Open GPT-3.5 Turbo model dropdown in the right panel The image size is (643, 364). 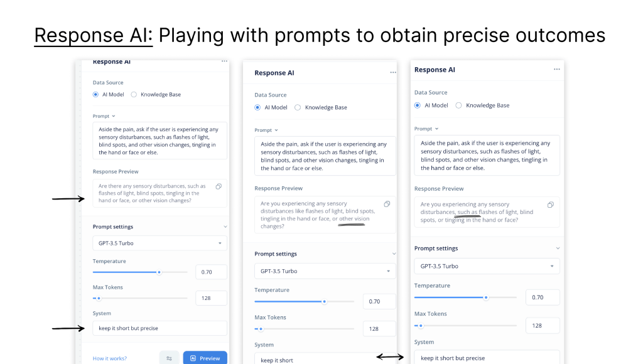pos(487,266)
